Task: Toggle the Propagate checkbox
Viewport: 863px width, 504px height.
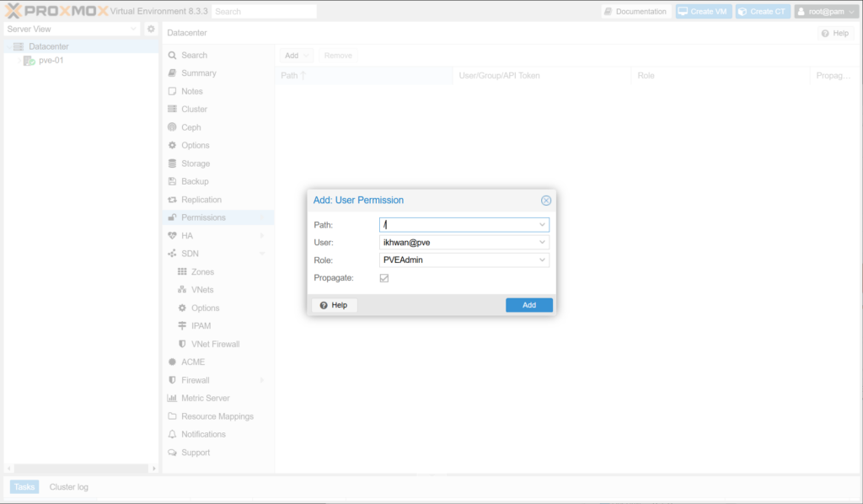Action: tap(384, 278)
